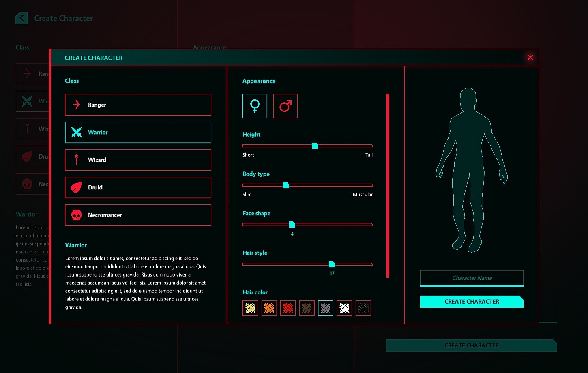588x373 pixels.
Task: Choose the Warrior class
Action: (x=138, y=132)
